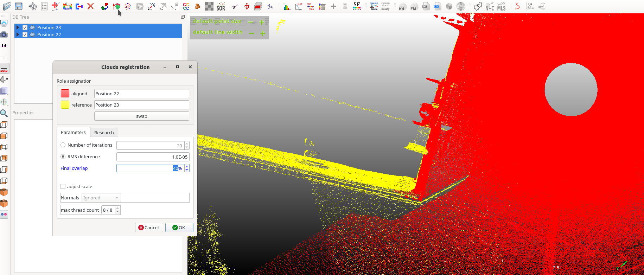Toggle visibility checkbox of Position 23

pyautogui.click(x=25, y=27)
